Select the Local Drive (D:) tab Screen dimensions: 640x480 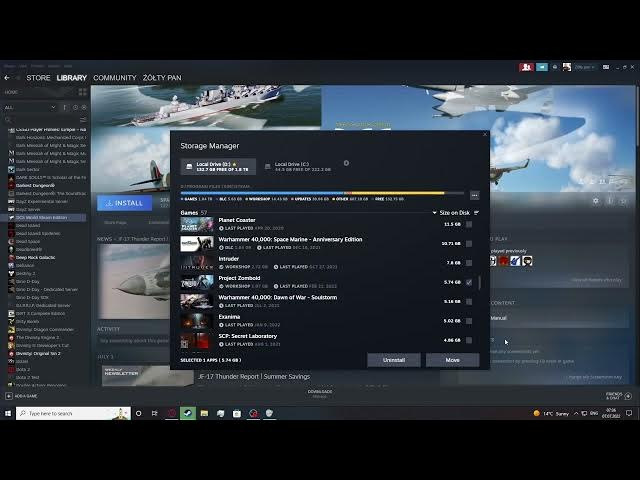(x=218, y=167)
